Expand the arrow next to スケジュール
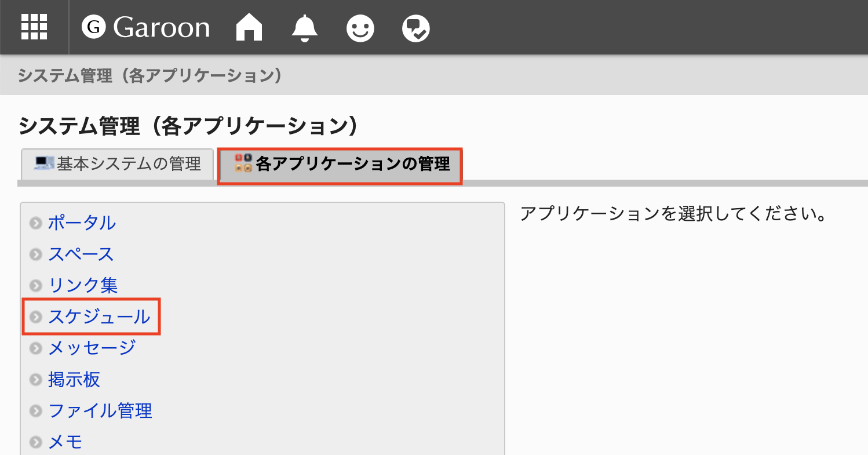Viewport: 868px width, 455px height. pos(35,316)
